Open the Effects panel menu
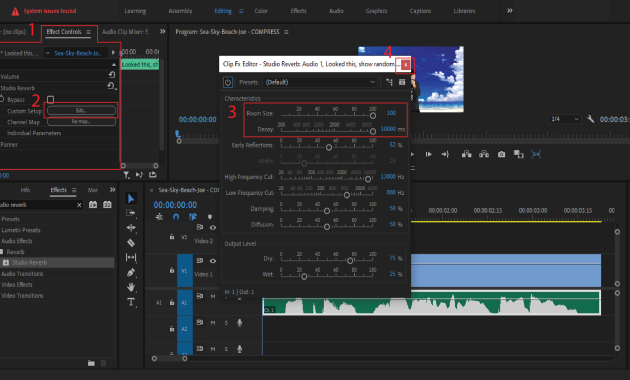 pyautogui.click(x=74, y=190)
